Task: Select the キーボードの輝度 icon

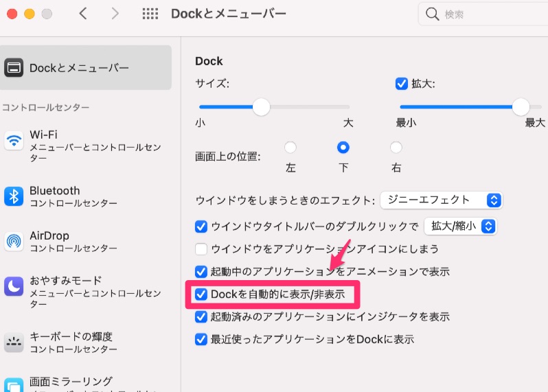Action: 14,343
